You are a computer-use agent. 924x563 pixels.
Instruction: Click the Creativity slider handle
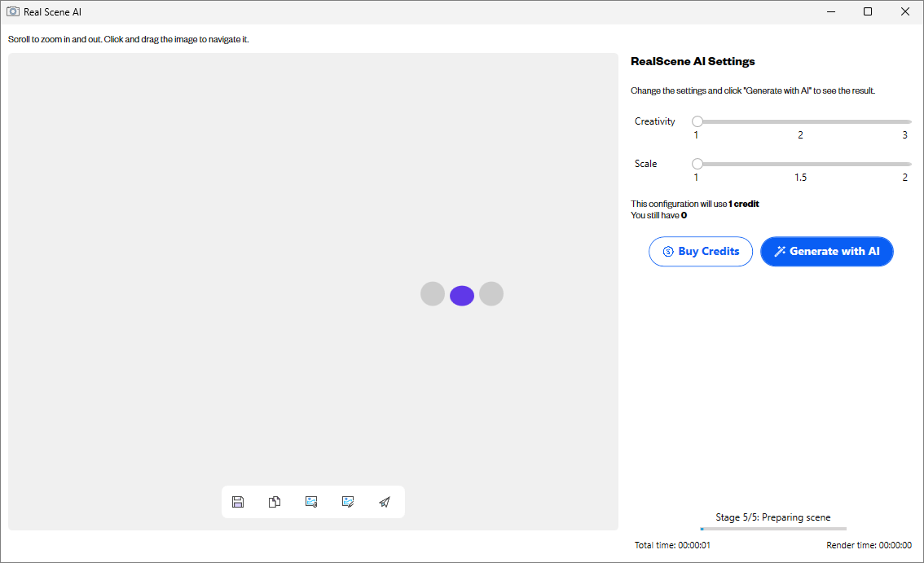click(x=697, y=121)
